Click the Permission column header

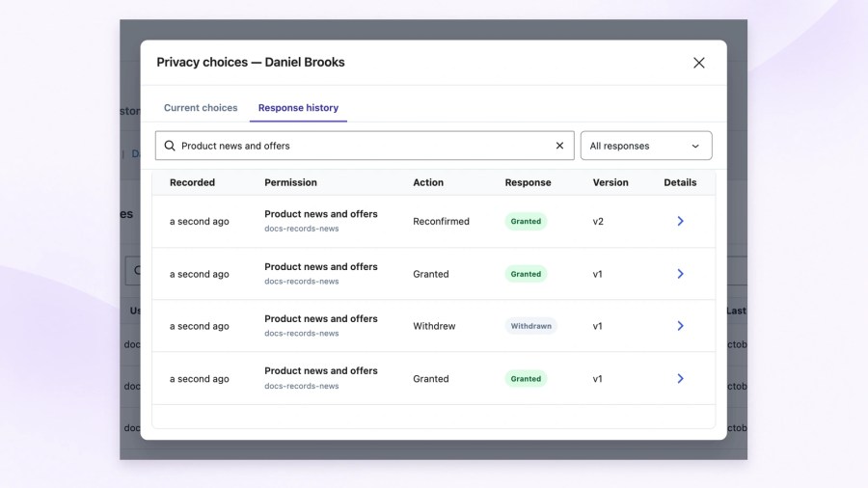tap(290, 182)
